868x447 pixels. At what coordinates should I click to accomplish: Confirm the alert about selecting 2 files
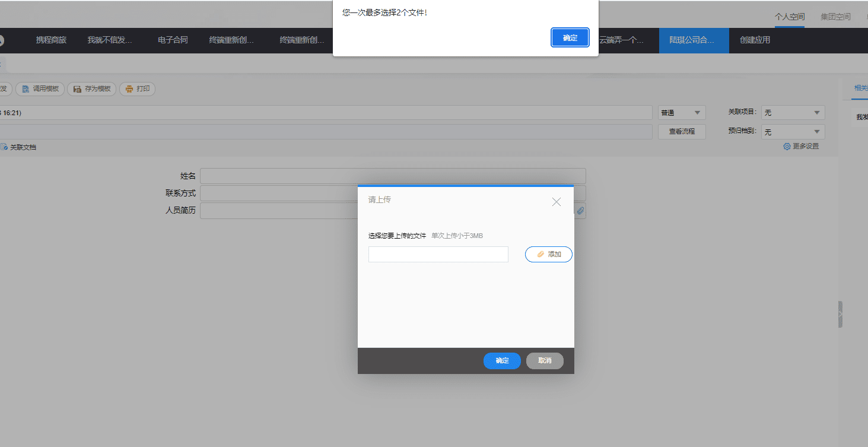click(570, 37)
